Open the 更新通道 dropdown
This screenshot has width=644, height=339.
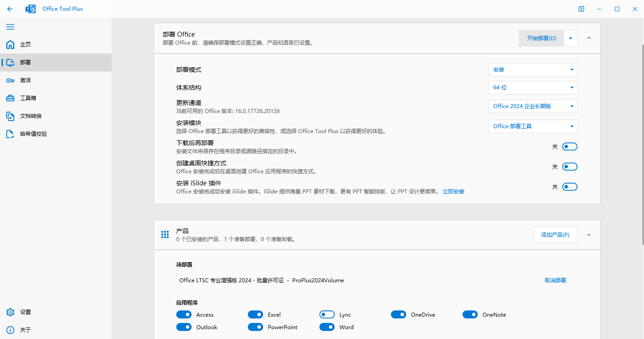tap(533, 106)
